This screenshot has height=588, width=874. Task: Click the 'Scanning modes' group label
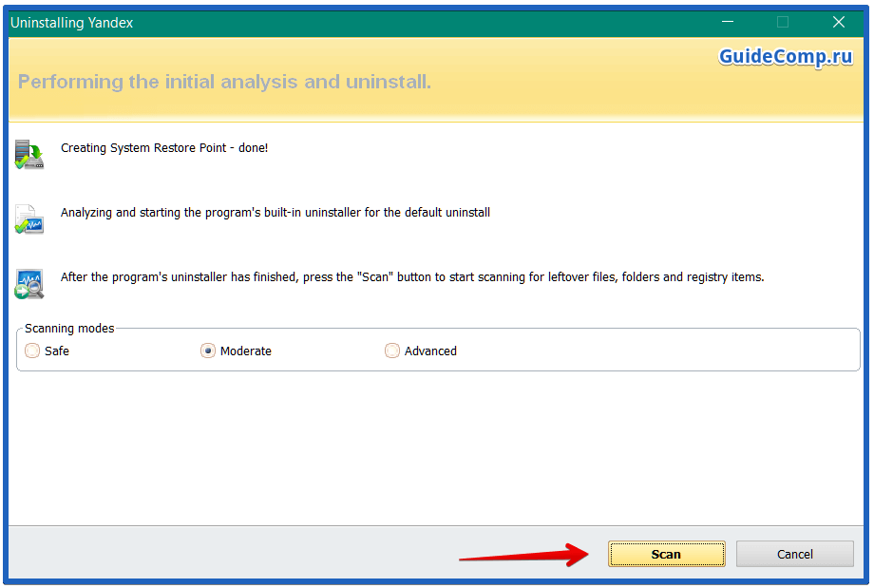tap(69, 329)
